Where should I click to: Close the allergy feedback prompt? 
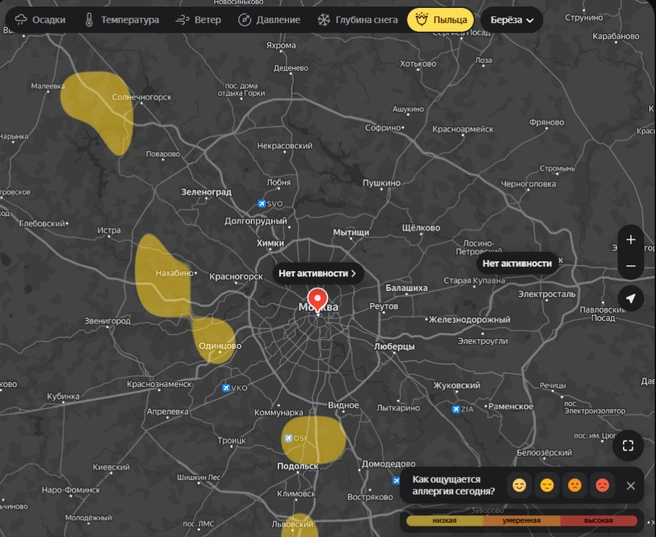click(x=631, y=486)
